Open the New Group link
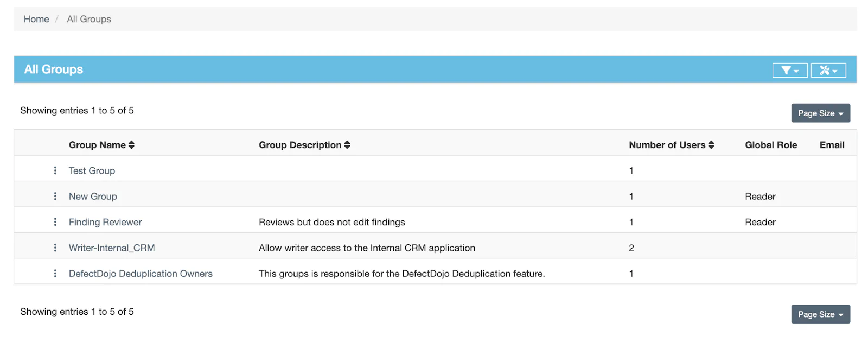The image size is (868, 342). click(x=93, y=197)
